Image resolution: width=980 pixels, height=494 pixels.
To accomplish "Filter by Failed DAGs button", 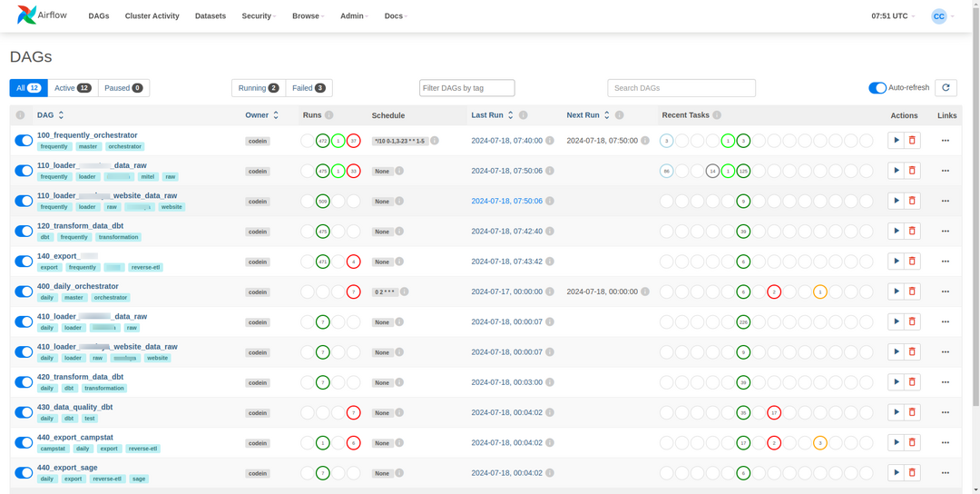I will pyautogui.click(x=309, y=88).
